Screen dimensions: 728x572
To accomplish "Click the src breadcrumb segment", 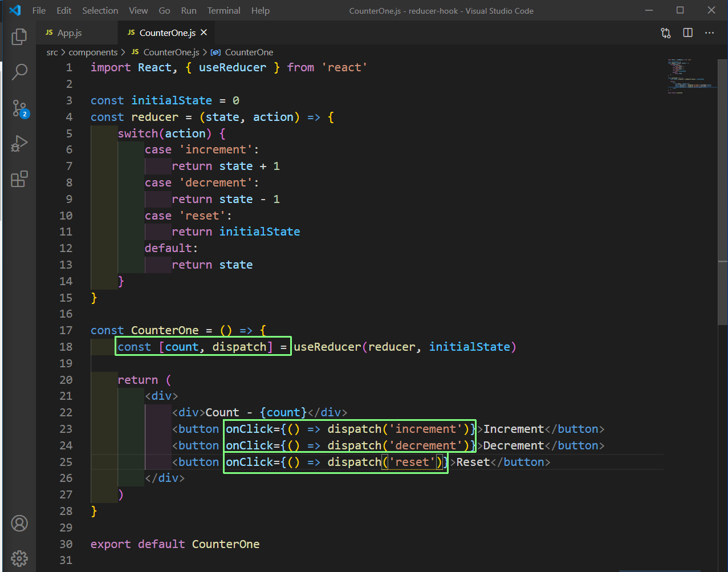I will tap(52, 52).
